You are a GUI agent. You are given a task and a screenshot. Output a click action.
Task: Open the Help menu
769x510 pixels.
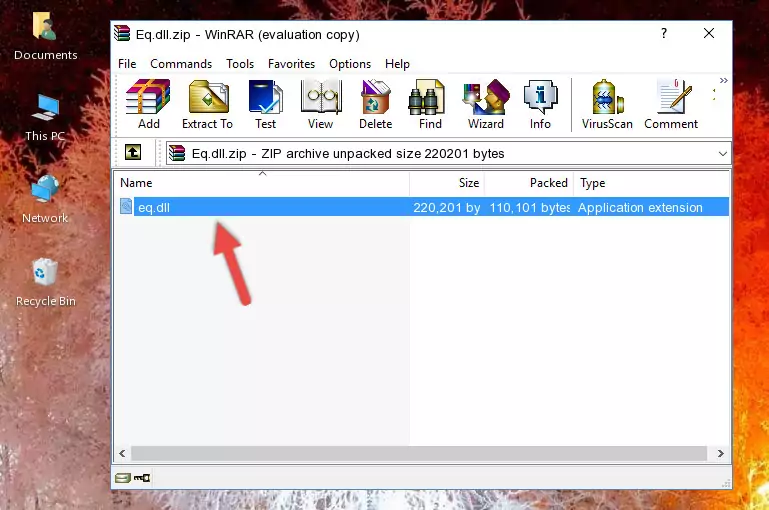(397, 64)
